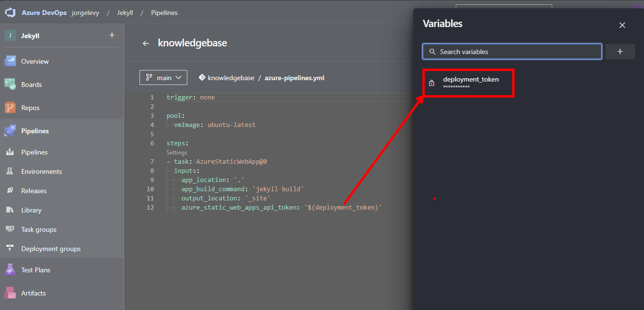644x310 pixels.
Task: Click the plus icon beside Jekyll project
Action: coord(112,35)
